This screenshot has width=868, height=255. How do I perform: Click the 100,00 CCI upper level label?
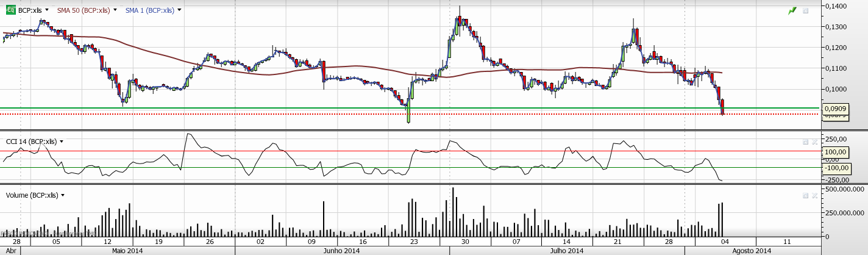coord(836,152)
